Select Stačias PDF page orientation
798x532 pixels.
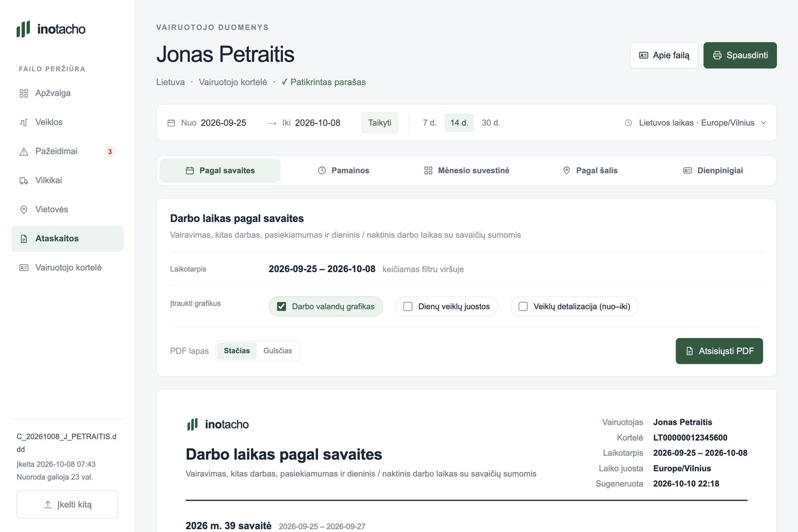pos(237,351)
